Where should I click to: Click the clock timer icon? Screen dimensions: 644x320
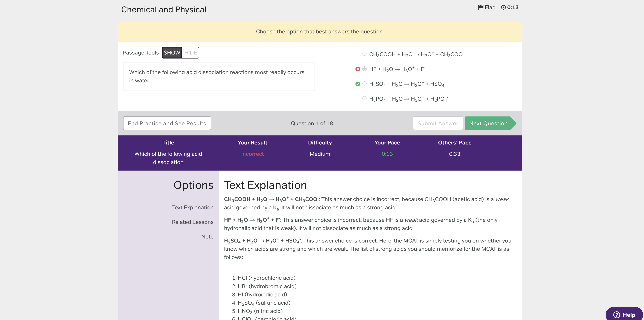click(503, 7)
